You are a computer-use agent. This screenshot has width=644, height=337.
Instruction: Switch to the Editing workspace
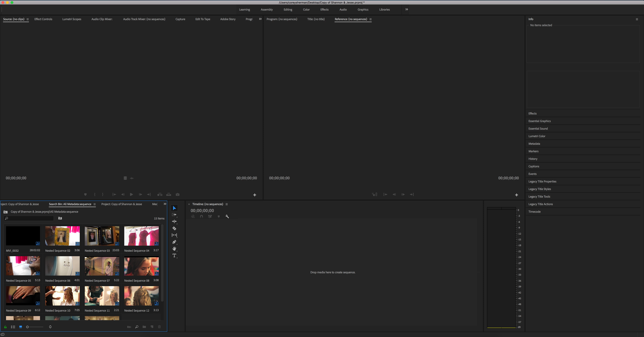pos(288,10)
